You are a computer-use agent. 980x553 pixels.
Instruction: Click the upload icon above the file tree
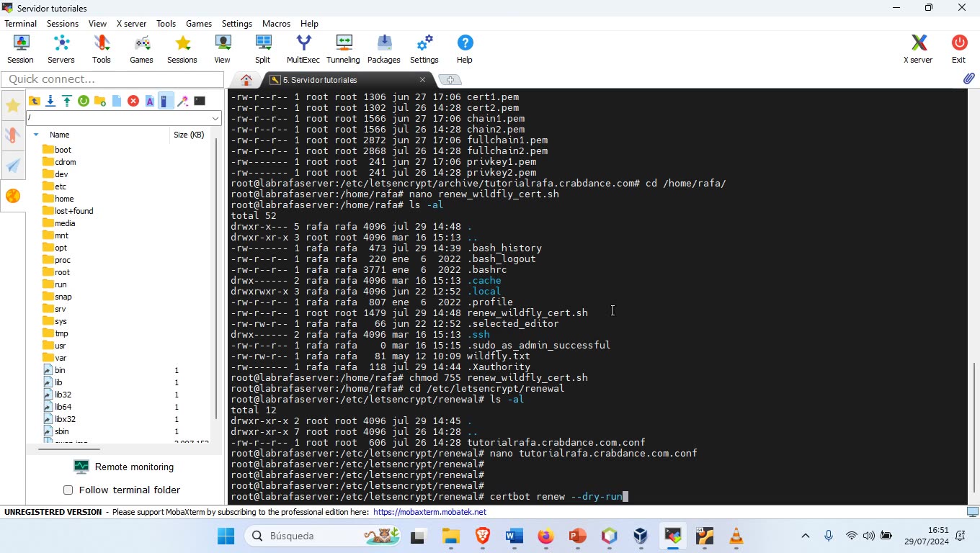66,101
